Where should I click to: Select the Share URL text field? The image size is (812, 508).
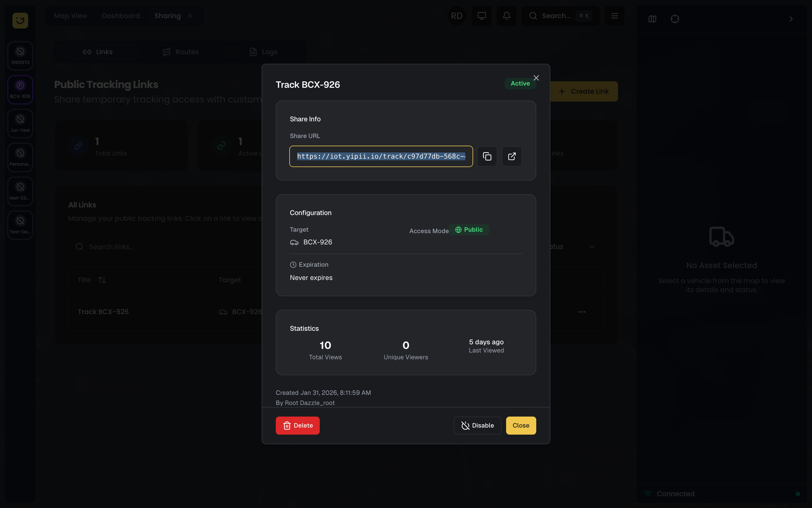[381, 156]
